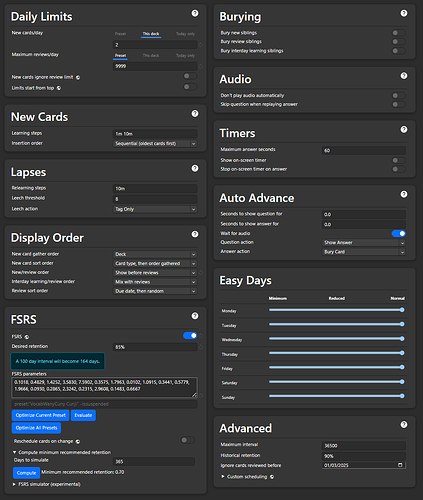Click the Desired retention input field
Screen dimensions: 423x500
point(155,347)
